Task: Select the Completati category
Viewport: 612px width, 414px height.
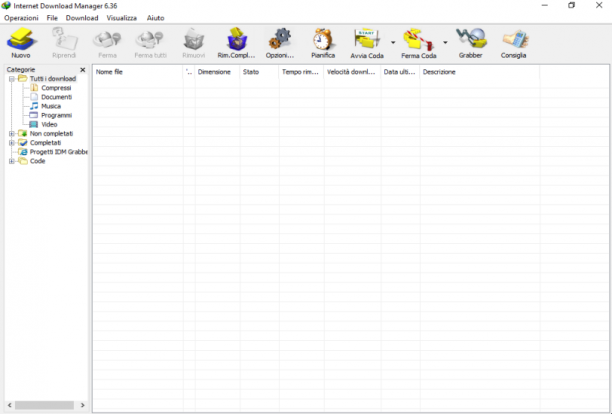Action: [x=45, y=143]
